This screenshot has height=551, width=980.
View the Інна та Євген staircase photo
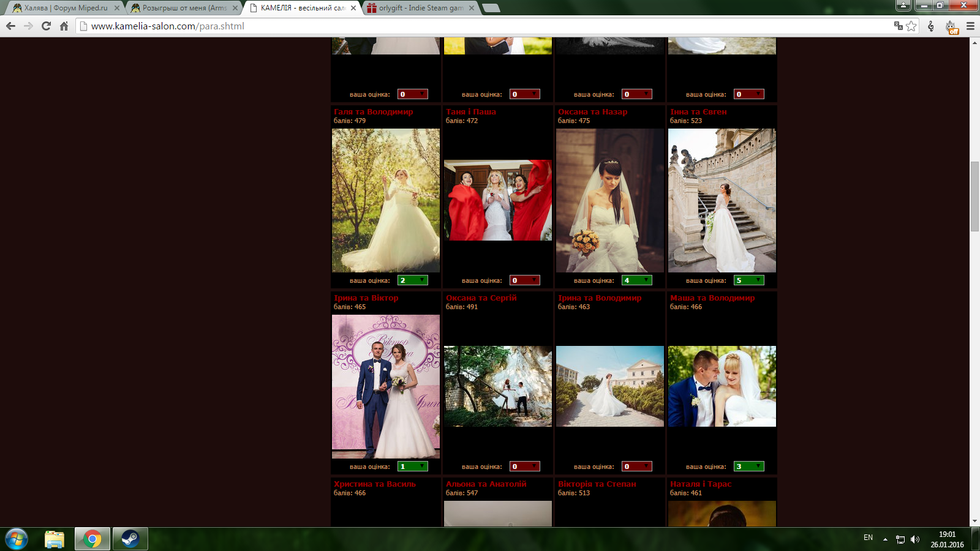click(x=722, y=200)
